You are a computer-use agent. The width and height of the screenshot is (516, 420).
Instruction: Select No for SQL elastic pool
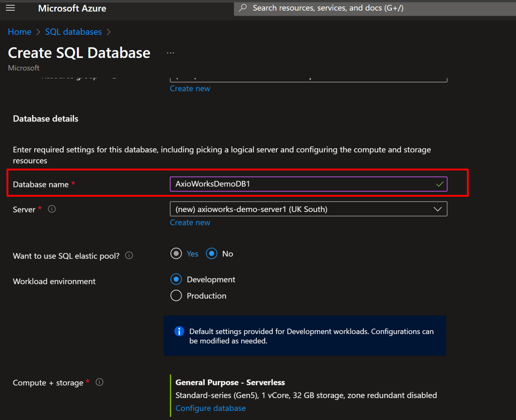pyautogui.click(x=212, y=254)
